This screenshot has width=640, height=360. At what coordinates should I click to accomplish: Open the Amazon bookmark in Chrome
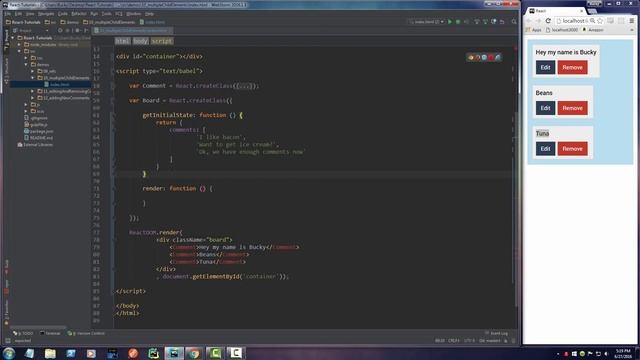[x=593, y=30]
